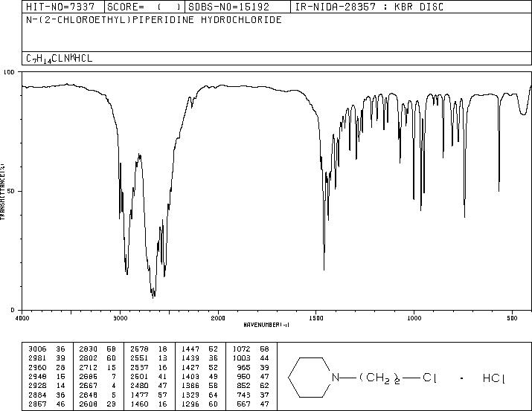
Task: Click the 50 mark on the transmittance axis
Action: pos(11,191)
